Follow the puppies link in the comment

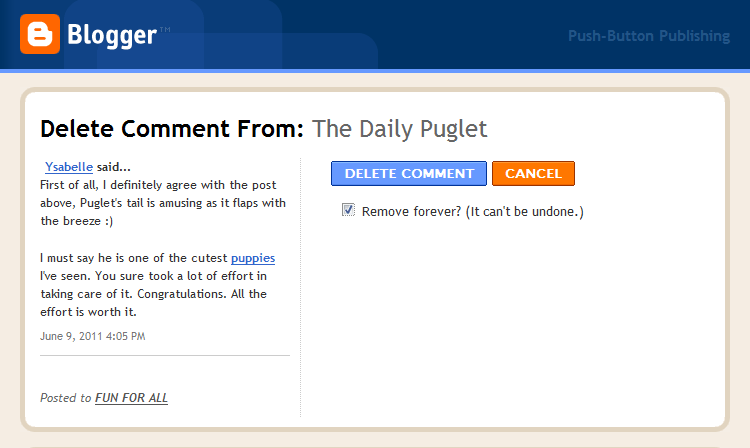click(253, 258)
